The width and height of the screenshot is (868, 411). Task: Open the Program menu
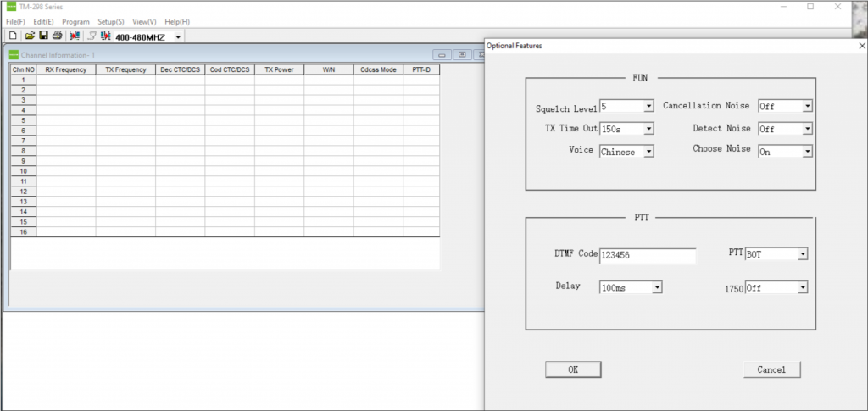(x=75, y=21)
